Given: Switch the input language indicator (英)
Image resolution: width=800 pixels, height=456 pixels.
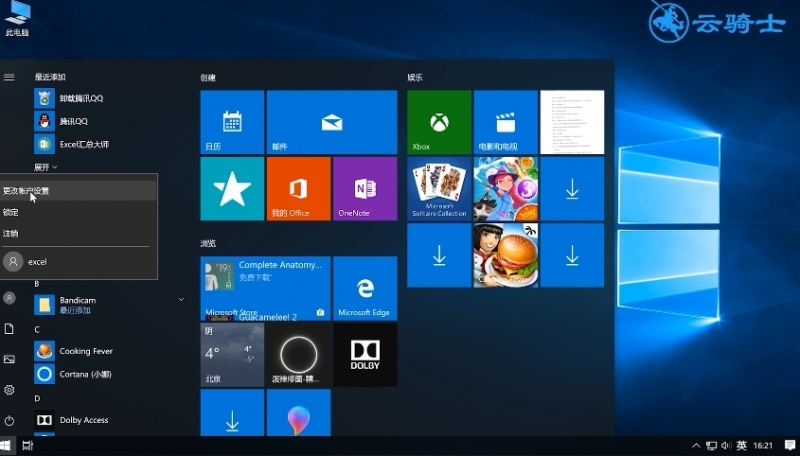Looking at the screenshot, I should point(741,445).
